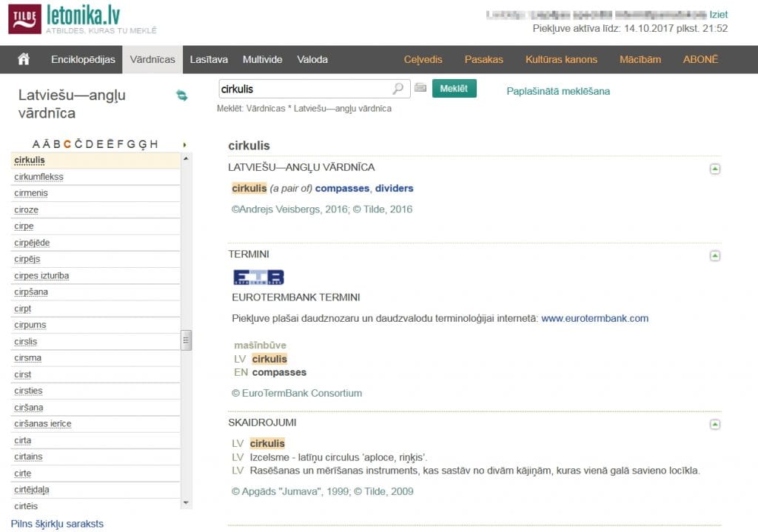Open the Lasītava menu
This screenshot has height=532, width=758.
tap(209, 59)
